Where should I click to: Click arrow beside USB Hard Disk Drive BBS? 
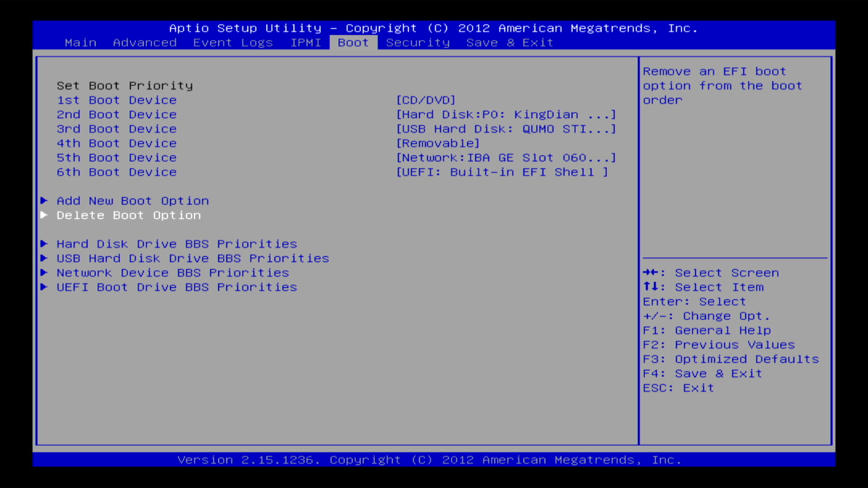point(44,258)
